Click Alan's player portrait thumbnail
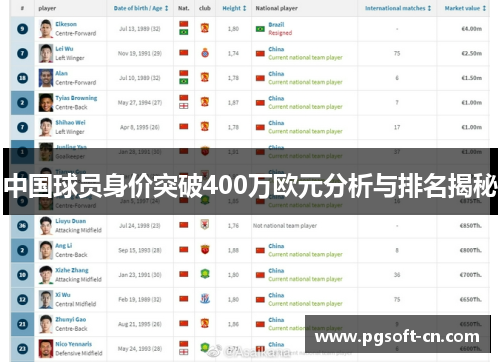500x362 pixels. click(x=46, y=78)
